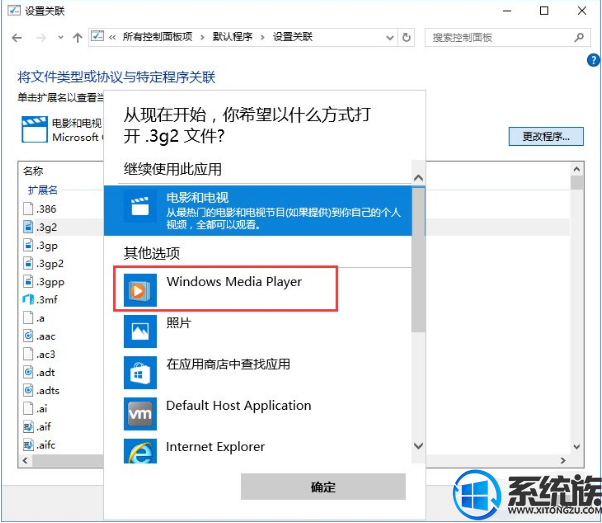This screenshot has width=602, height=523.
Task: Close the 设置关联 window
Action: [582, 11]
